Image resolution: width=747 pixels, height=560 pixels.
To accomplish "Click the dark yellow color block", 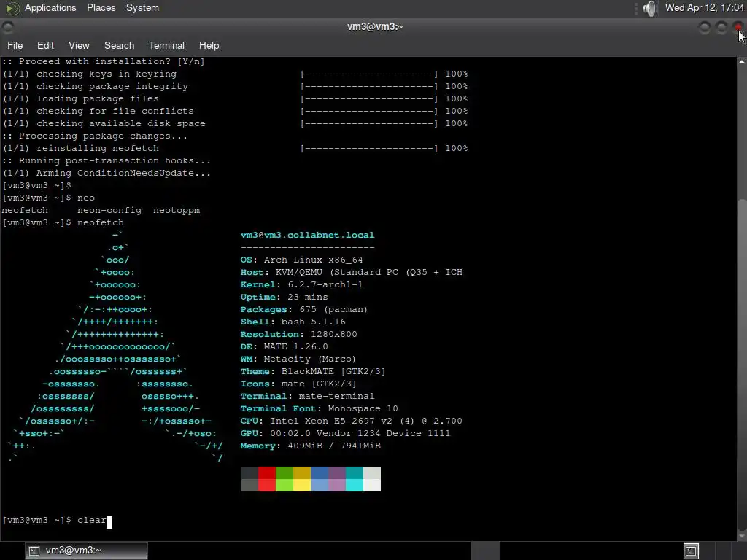I will point(302,472).
